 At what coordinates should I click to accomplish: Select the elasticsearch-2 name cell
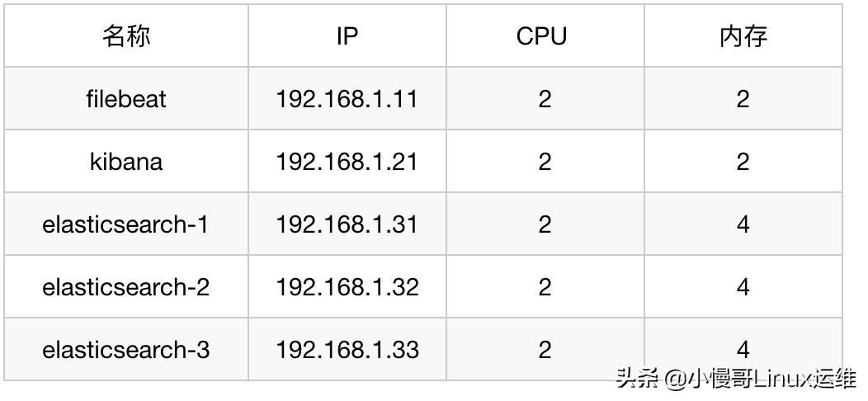click(126, 287)
